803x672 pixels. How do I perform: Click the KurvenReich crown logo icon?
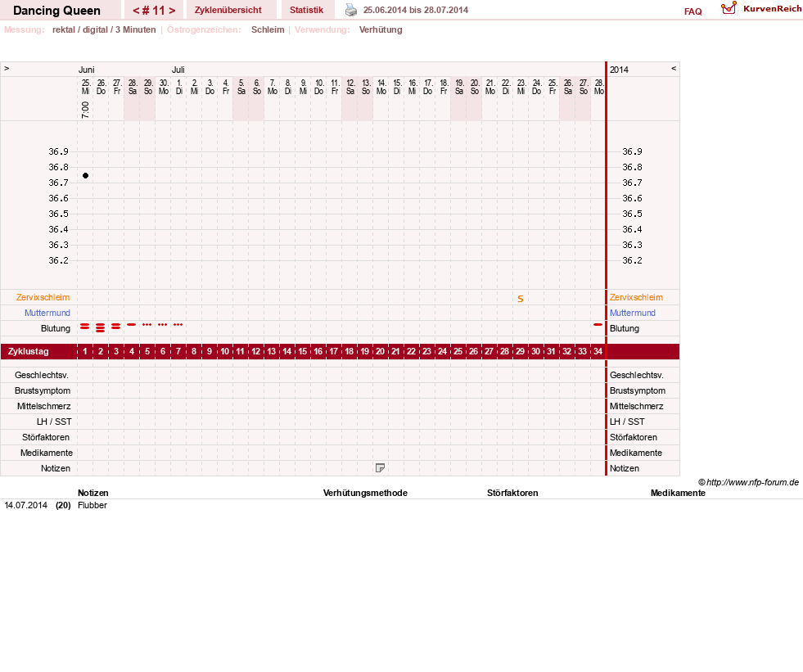[729, 8]
